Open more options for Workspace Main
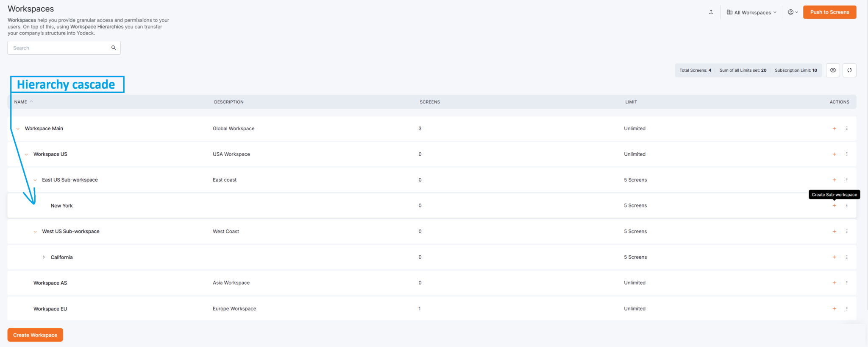The height and width of the screenshot is (347, 868). [x=847, y=129]
